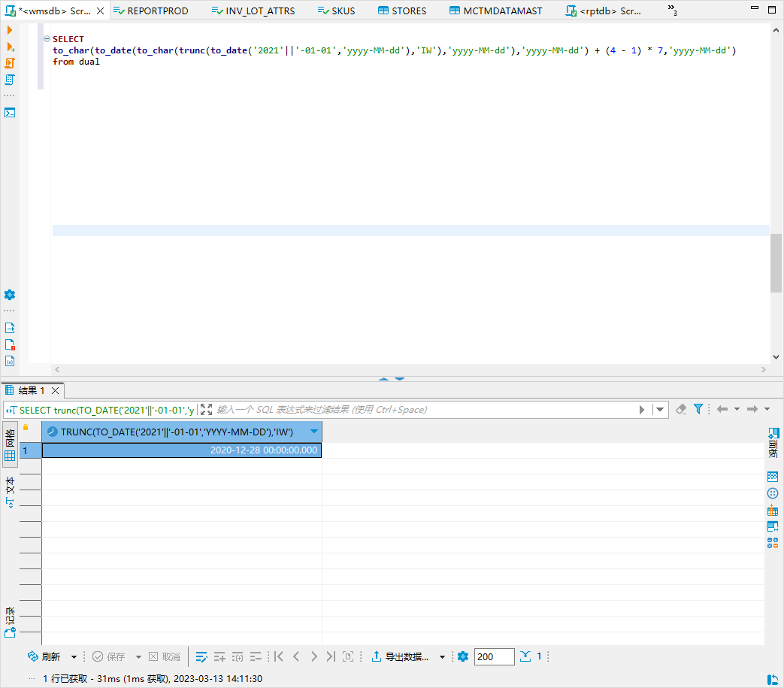The width and height of the screenshot is (784, 688).
Task: Click the 取消 cancel button
Action: [x=164, y=656]
